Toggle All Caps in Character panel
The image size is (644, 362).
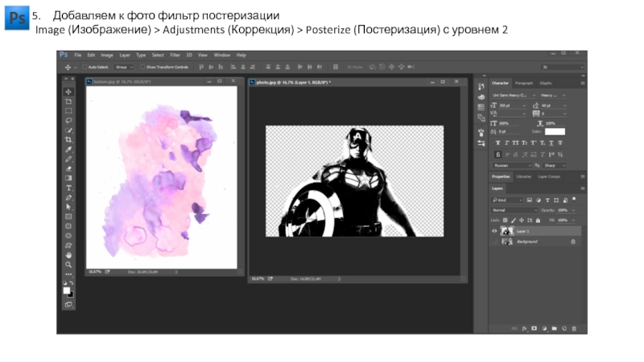pyautogui.click(x=515, y=143)
